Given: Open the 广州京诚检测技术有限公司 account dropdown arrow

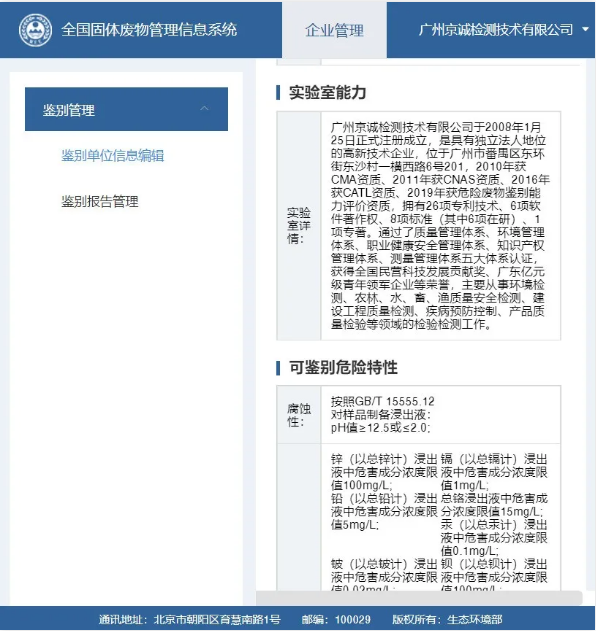Looking at the screenshot, I should tap(586, 29).
